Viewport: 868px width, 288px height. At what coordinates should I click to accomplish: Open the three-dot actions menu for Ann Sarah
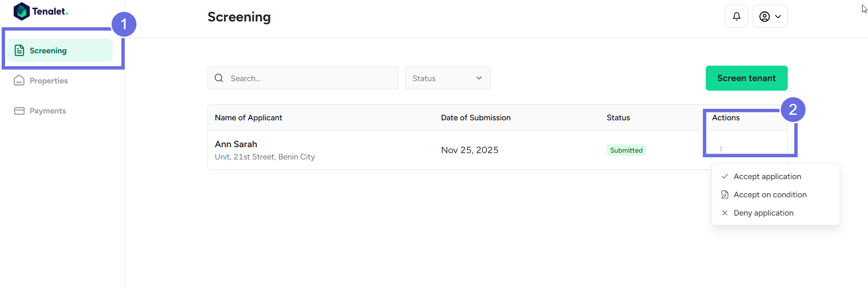coord(721,149)
